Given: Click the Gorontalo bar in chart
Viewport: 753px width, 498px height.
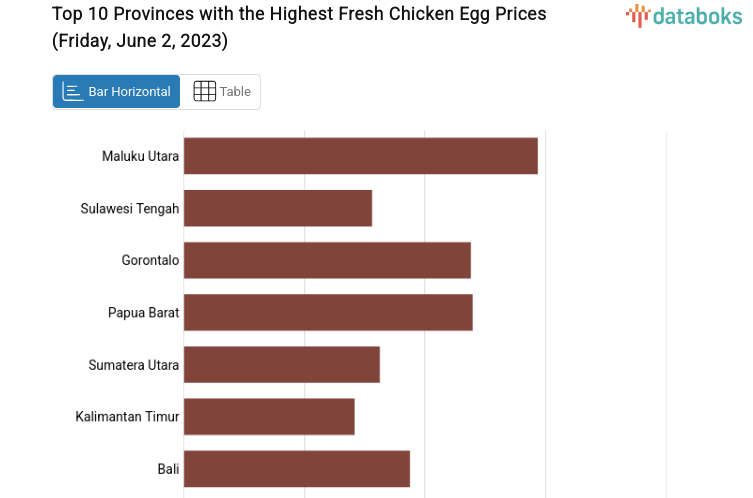Looking at the screenshot, I should [327, 260].
